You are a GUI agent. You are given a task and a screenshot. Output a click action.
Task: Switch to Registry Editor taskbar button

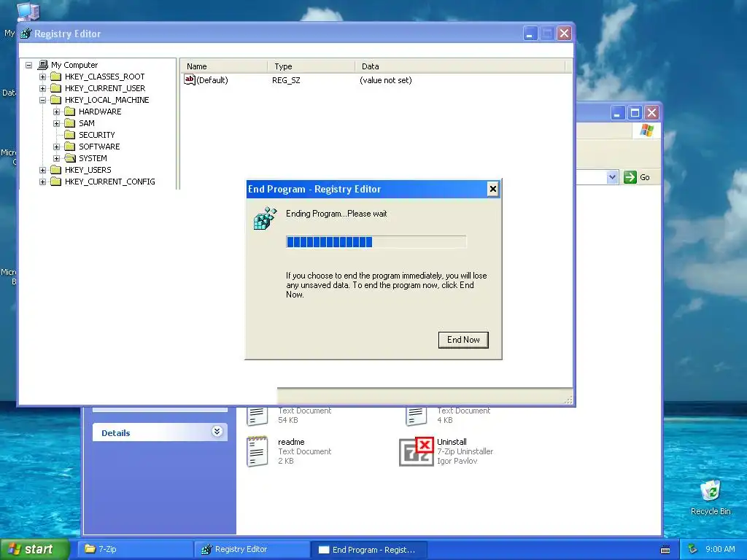coord(252,549)
